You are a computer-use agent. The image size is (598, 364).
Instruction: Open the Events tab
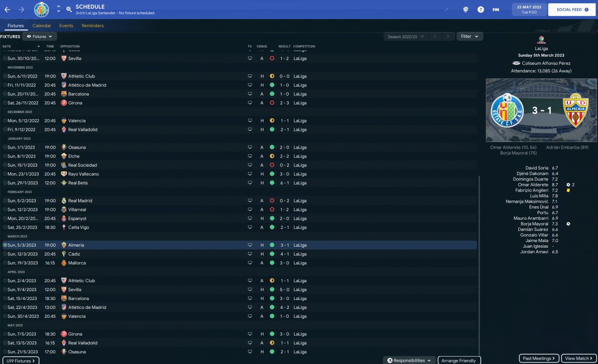(x=66, y=26)
